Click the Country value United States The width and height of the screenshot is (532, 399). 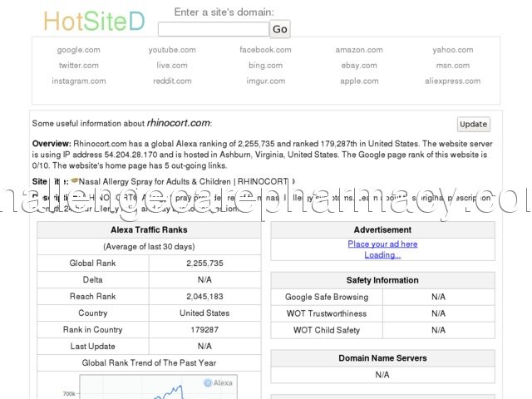pyautogui.click(x=204, y=313)
